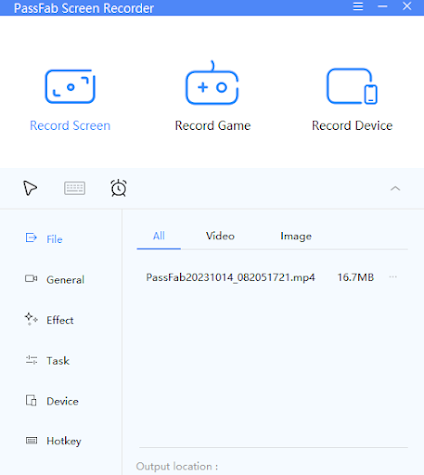Image resolution: width=424 pixels, height=475 pixels.
Task: Switch to the All files tab
Action: (159, 236)
